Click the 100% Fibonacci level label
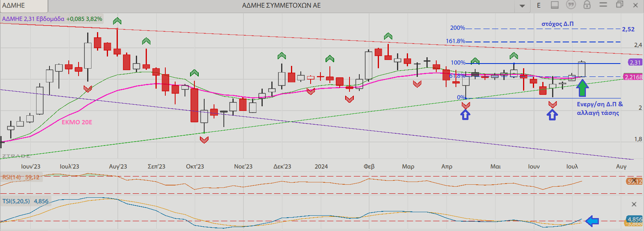644x231 pixels. pos(458,63)
